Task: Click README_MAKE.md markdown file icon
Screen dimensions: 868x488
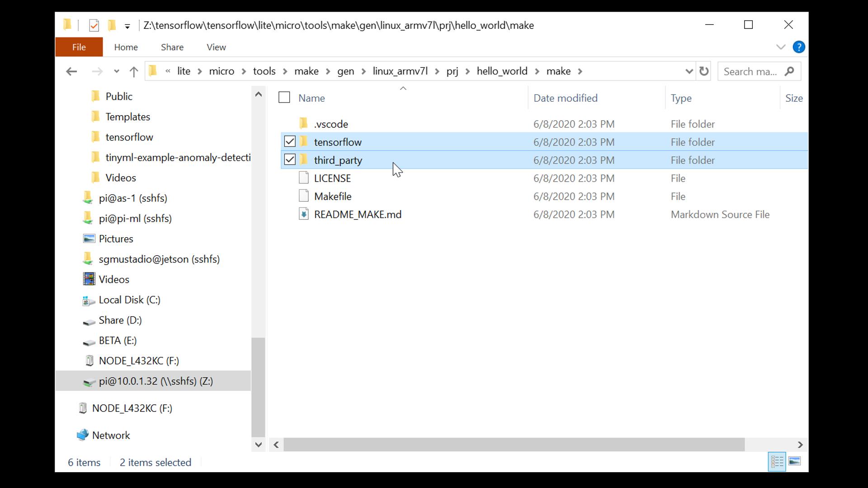Action: [x=304, y=214]
